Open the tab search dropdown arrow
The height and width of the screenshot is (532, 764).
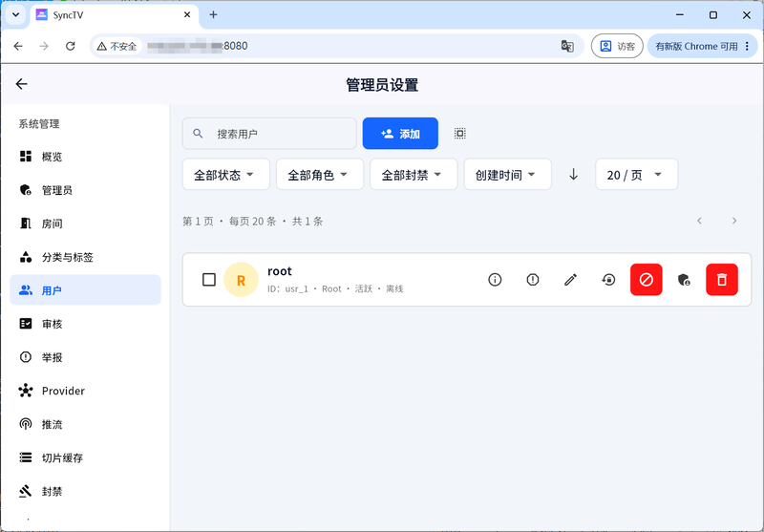[15, 15]
